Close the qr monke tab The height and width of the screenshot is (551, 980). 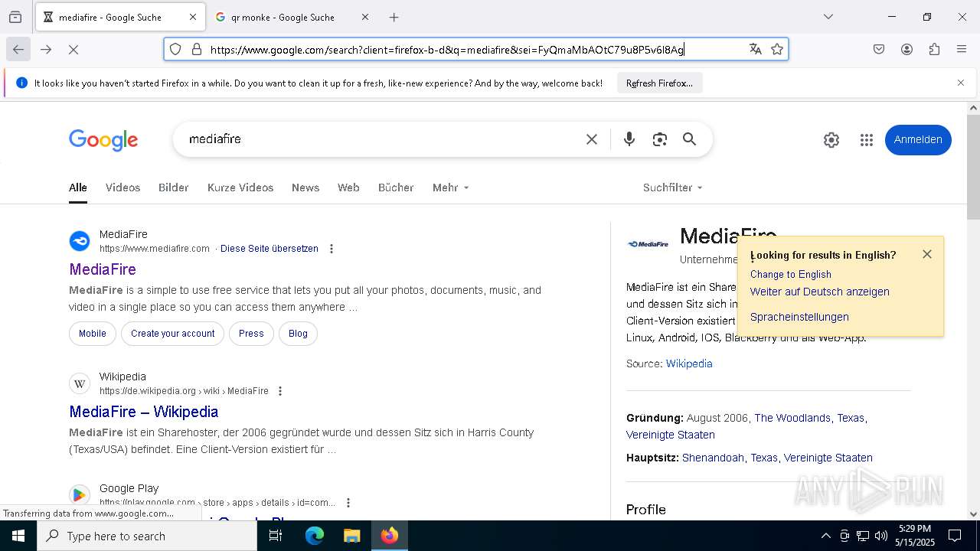pyautogui.click(x=365, y=17)
